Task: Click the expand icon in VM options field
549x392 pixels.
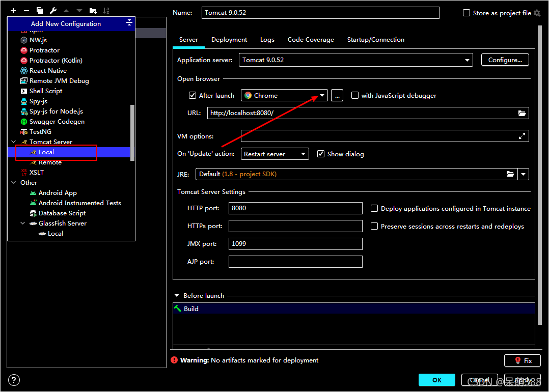Action: (x=521, y=136)
